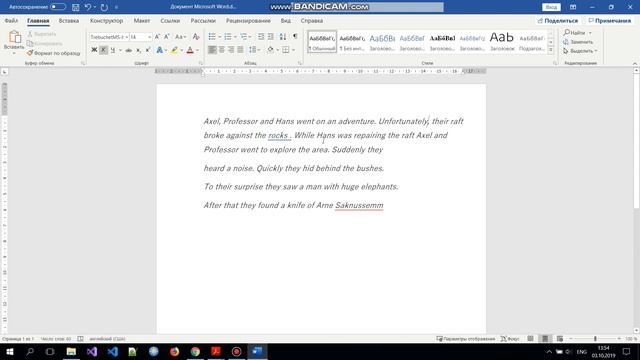
Task: Expand the styles gallery more arrow
Action: 551,50
